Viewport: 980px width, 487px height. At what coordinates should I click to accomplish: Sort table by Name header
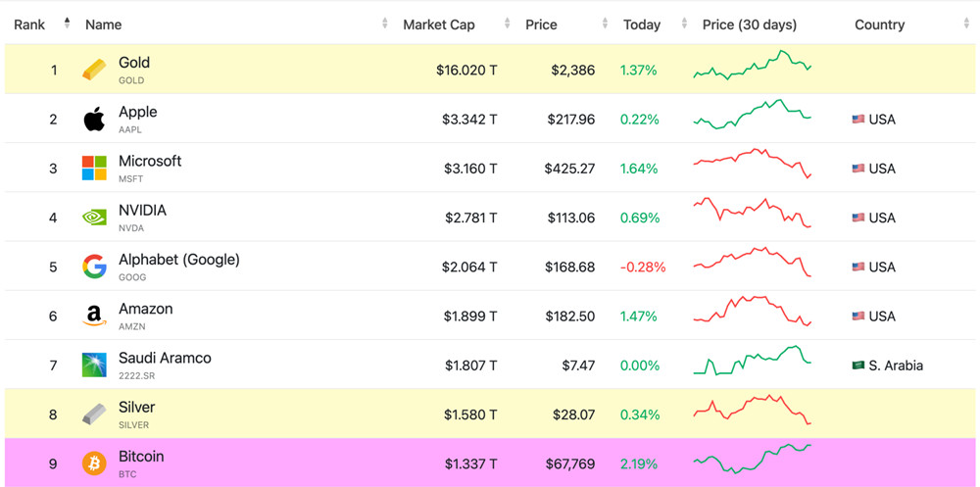[x=104, y=24]
